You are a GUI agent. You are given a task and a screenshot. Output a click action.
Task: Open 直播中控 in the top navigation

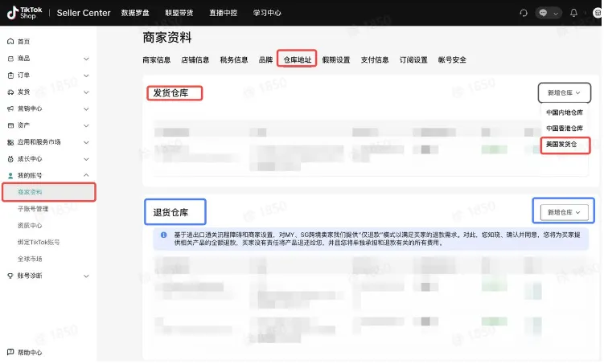click(x=223, y=13)
